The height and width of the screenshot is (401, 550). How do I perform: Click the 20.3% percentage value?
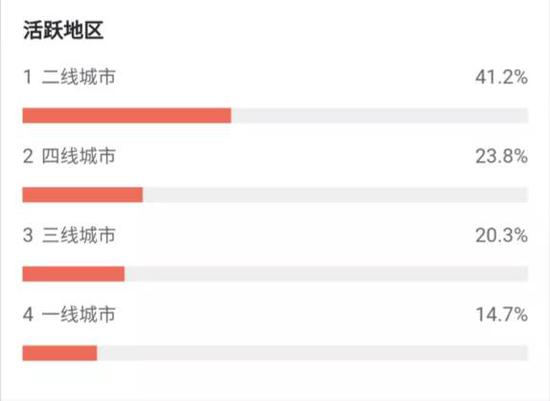point(502,235)
